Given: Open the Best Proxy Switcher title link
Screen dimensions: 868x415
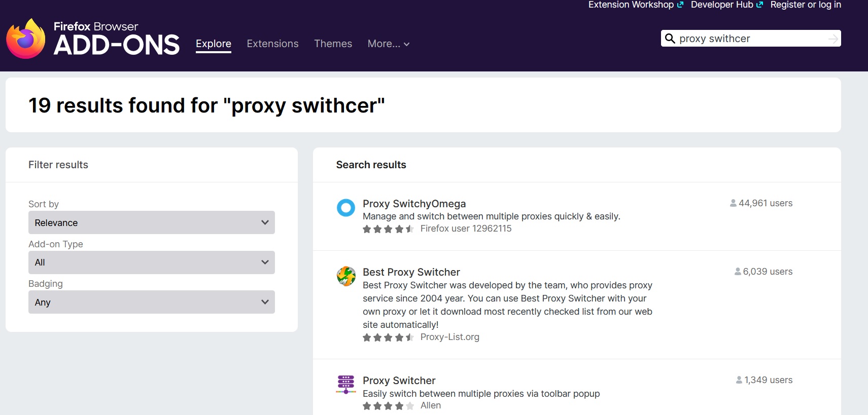Looking at the screenshot, I should coord(411,272).
